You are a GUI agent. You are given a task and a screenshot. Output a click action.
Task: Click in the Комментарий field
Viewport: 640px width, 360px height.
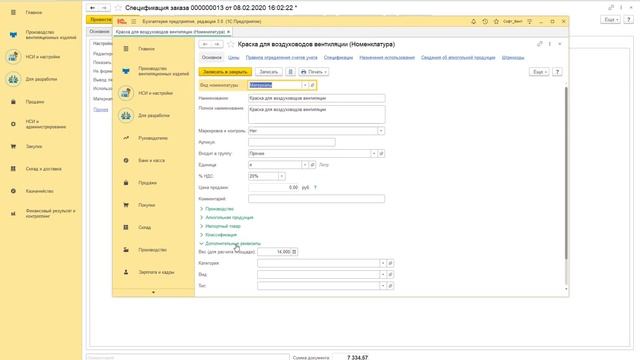pos(316,199)
